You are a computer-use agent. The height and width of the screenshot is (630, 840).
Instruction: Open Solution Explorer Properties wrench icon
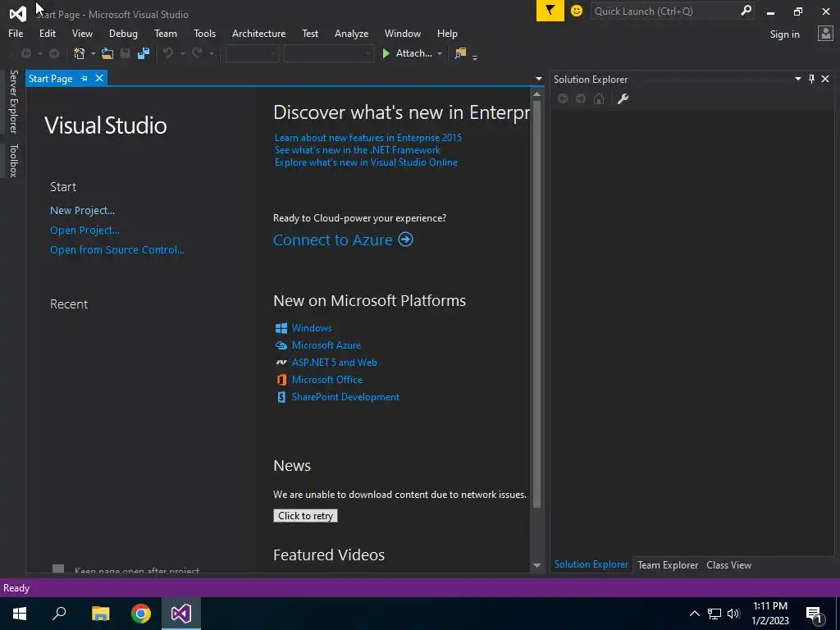click(x=623, y=98)
